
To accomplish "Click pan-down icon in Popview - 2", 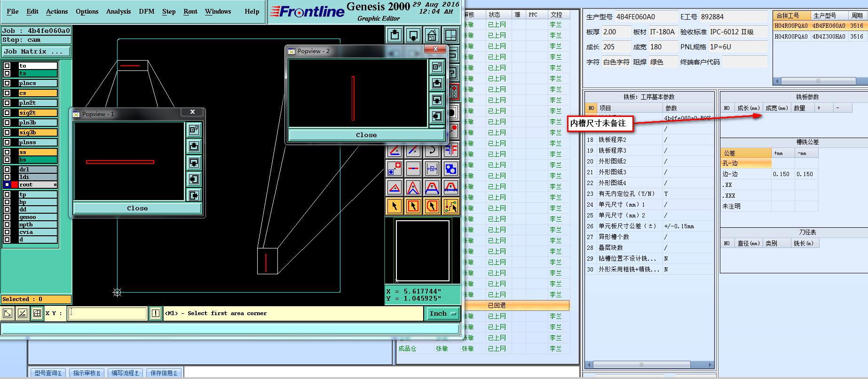I will (437, 100).
